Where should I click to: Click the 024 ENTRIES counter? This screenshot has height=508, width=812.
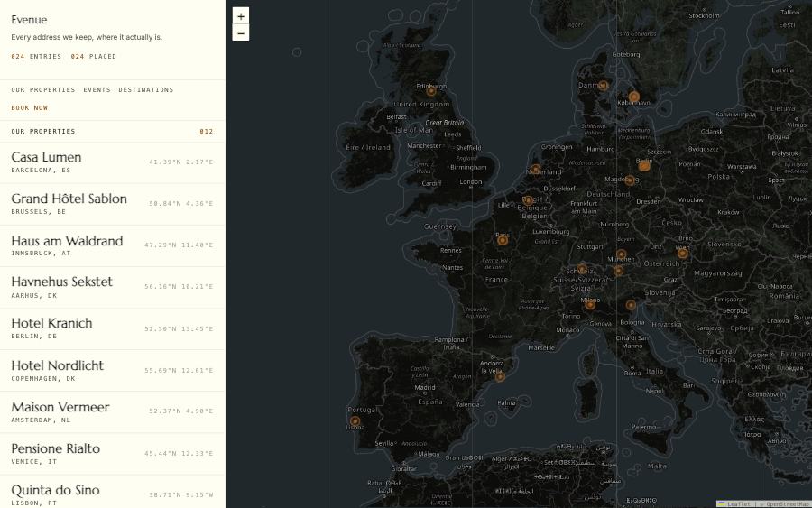tap(36, 57)
